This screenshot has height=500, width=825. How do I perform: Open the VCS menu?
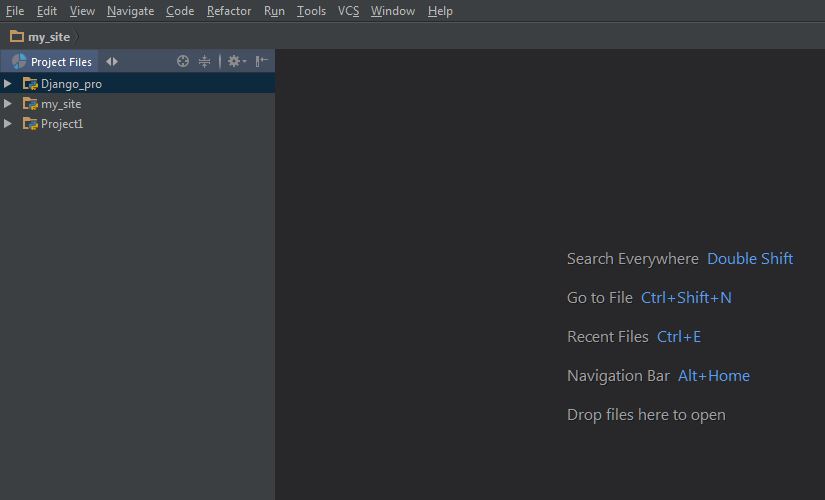[348, 11]
